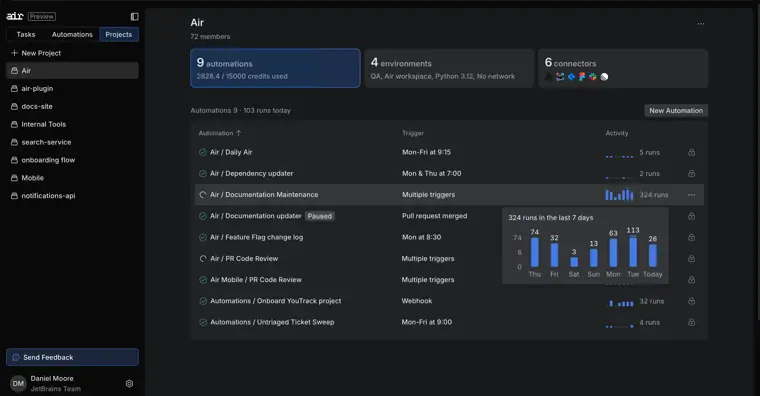Click the Send Feedback chat icon

[x=16, y=357]
